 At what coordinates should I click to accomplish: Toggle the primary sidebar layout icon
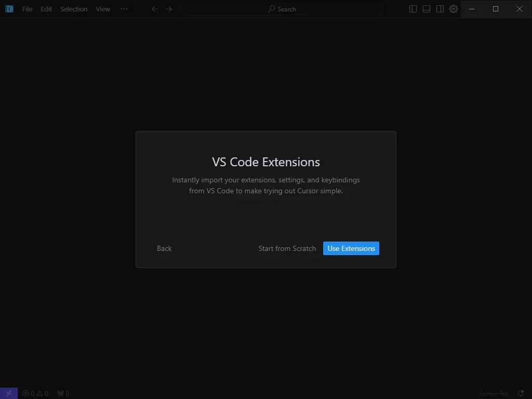click(x=413, y=9)
